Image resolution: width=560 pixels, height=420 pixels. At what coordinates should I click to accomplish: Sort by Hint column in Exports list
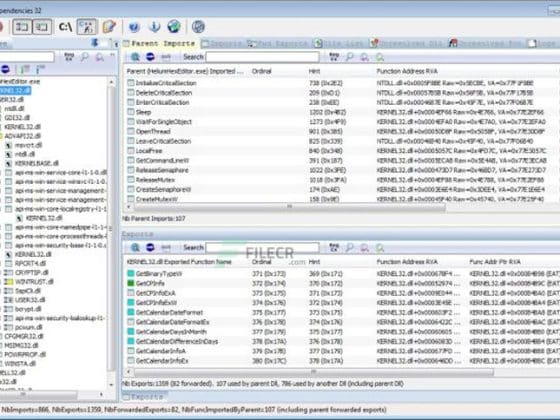pos(314,262)
